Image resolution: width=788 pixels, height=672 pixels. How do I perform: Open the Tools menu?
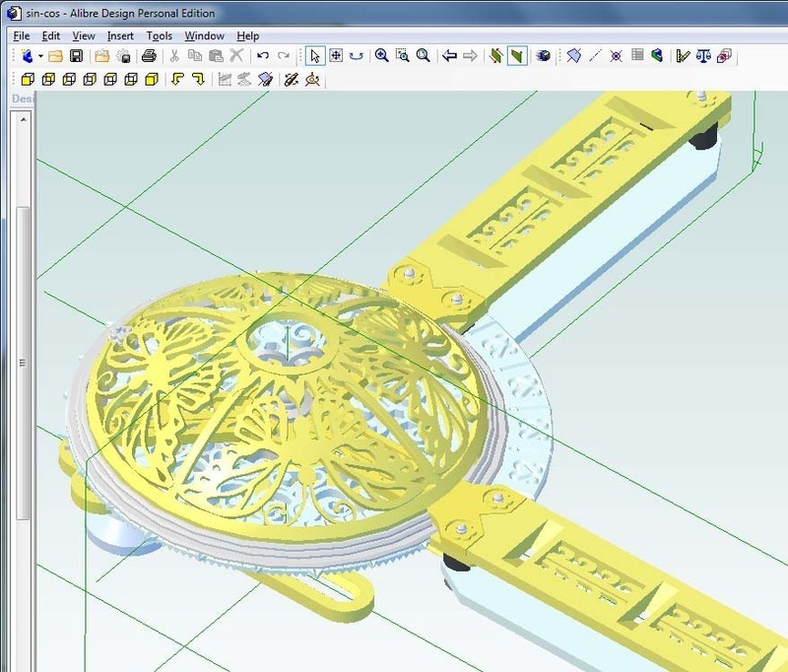[x=160, y=34]
